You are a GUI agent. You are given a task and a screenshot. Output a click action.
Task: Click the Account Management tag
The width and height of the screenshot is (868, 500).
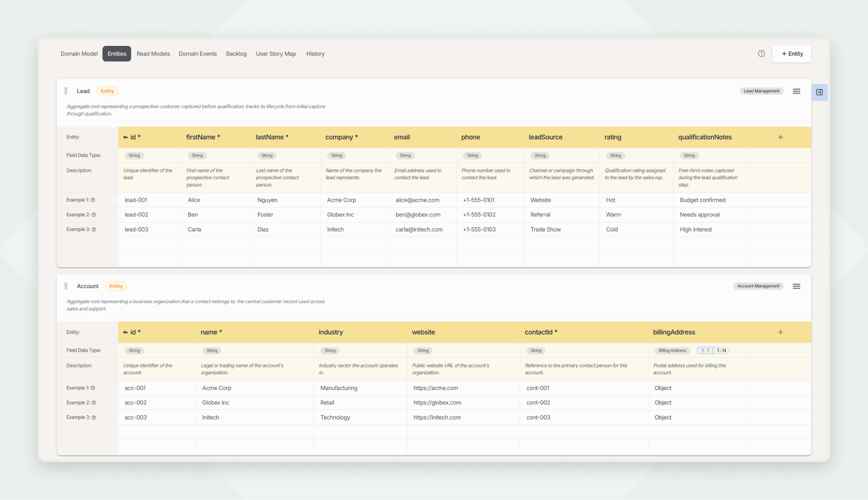(759, 286)
